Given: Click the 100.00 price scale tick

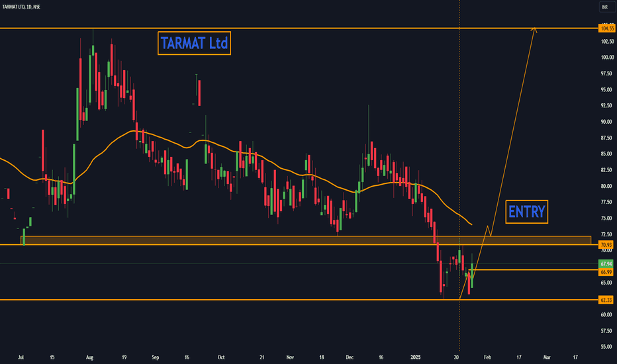Looking at the screenshot, I should (x=607, y=58).
